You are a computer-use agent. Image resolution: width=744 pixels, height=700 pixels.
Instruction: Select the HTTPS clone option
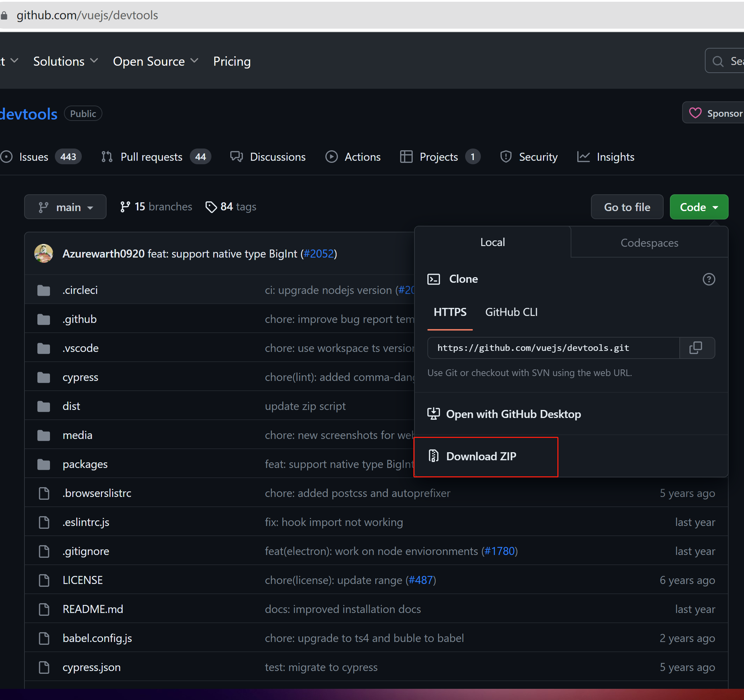point(450,312)
